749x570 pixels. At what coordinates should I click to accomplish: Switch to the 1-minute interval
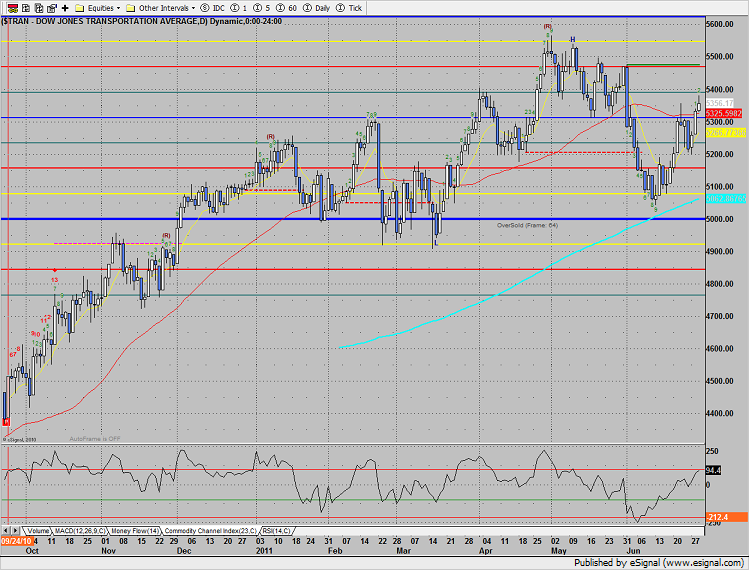[238, 8]
